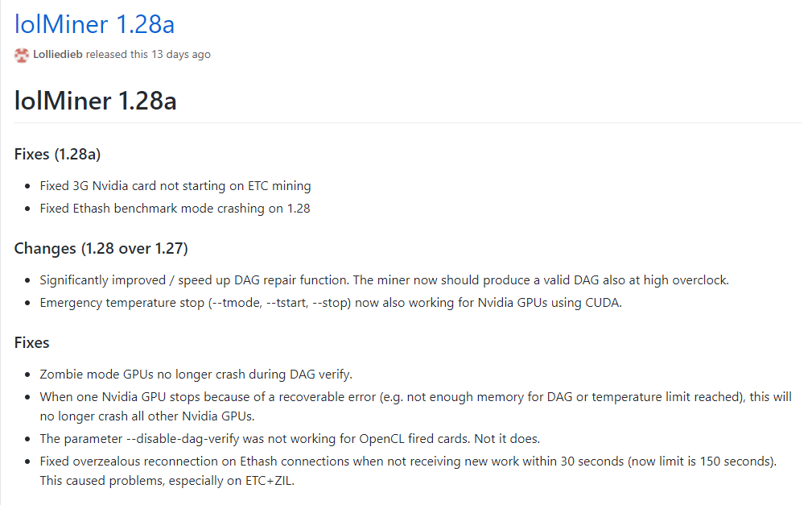The width and height of the screenshot is (812, 505).
Task: Click the Ethash benchmark mode crashing bullet
Action: click(175, 209)
